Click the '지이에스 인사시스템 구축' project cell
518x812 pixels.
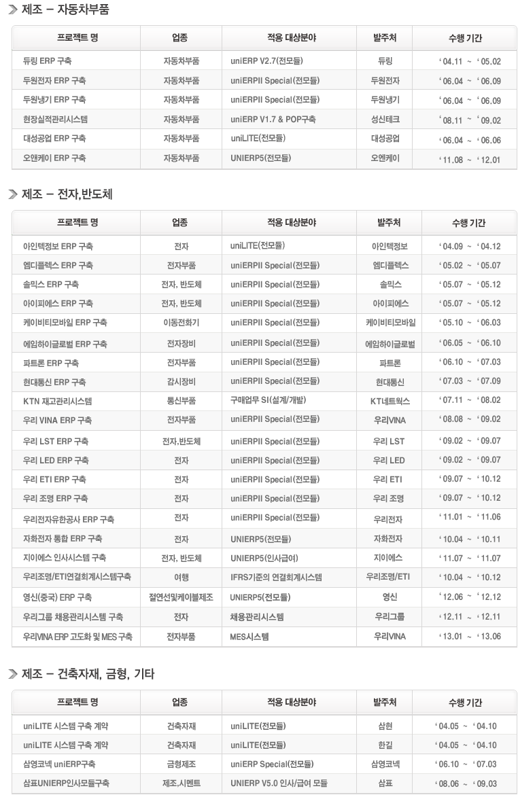(65, 558)
